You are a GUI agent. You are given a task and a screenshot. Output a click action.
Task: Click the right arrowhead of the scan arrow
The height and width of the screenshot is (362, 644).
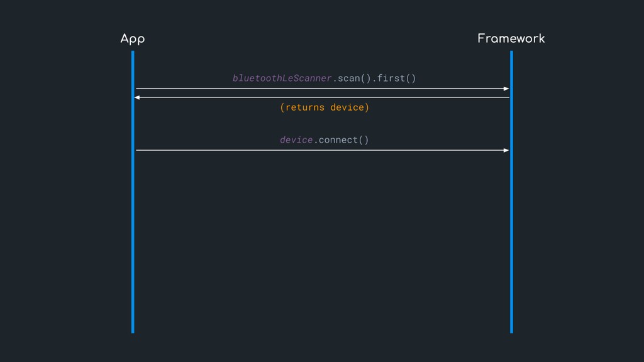pos(506,89)
